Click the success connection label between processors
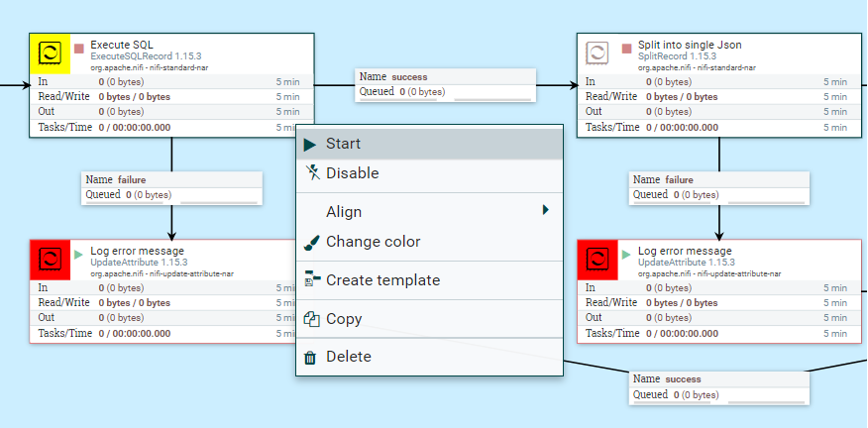The image size is (868, 428). point(445,84)
